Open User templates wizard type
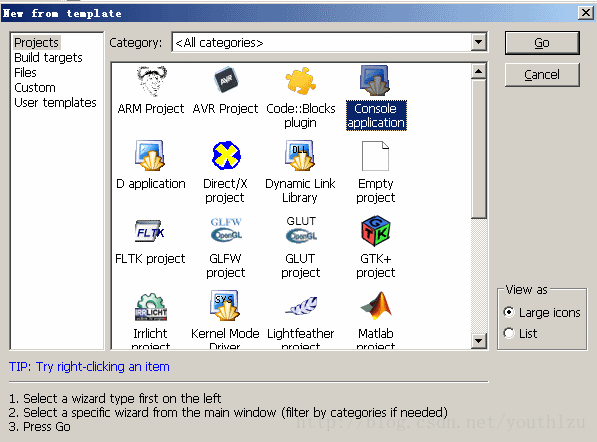Screen dimensions: 597x442 point(55,102)
